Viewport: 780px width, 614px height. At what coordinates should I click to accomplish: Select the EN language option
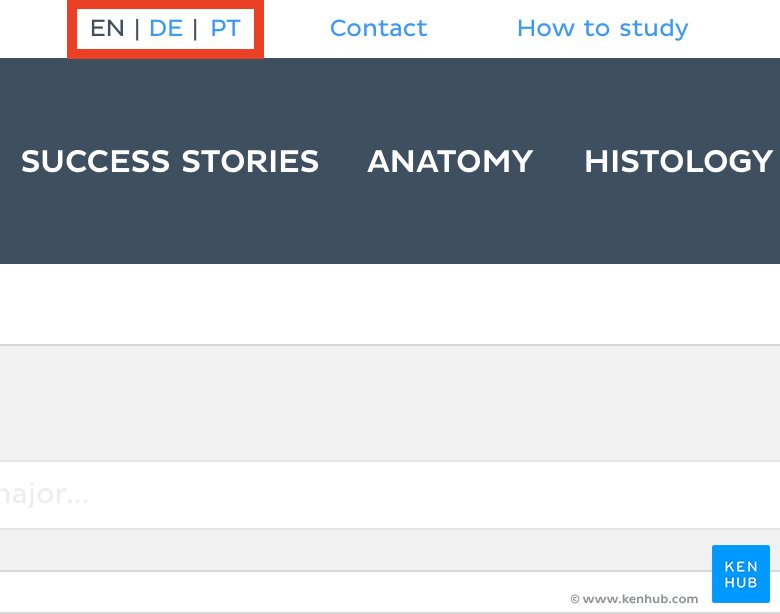(x=107, y=28)
